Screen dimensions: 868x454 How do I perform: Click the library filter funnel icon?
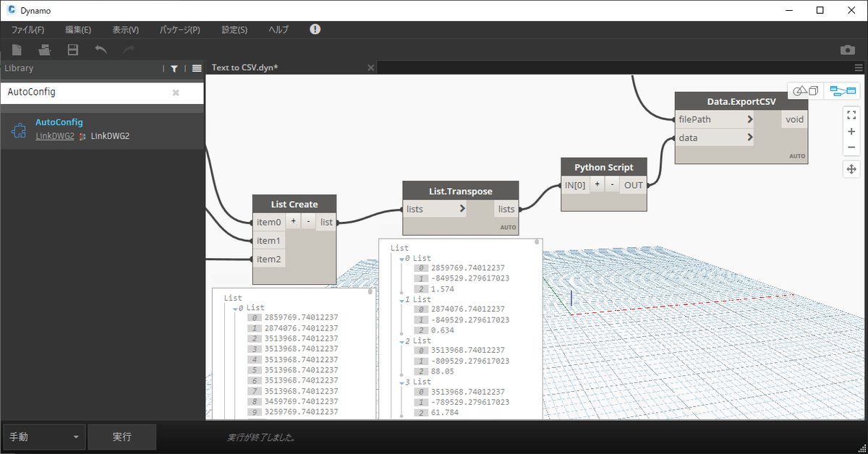[x=174, y=69]
